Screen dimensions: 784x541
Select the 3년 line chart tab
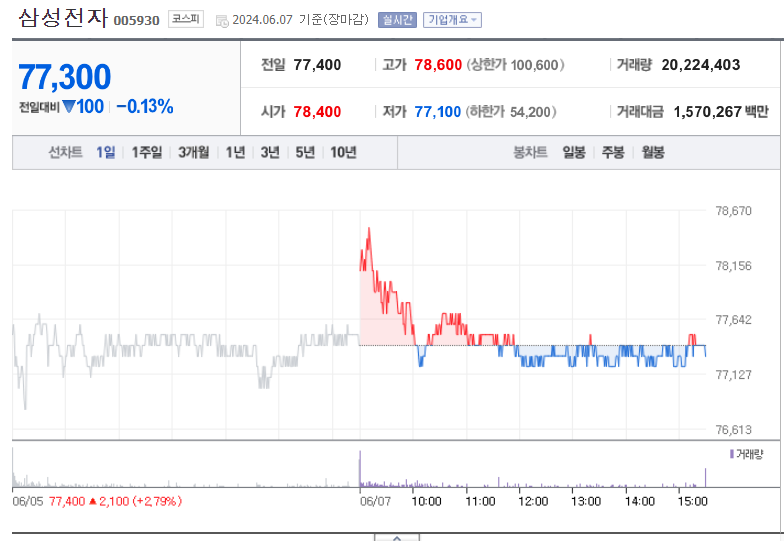[270, 152]
